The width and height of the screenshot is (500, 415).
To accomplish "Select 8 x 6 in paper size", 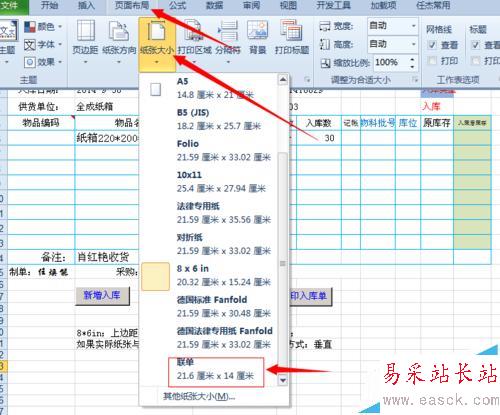I will (x=208, y=275).
